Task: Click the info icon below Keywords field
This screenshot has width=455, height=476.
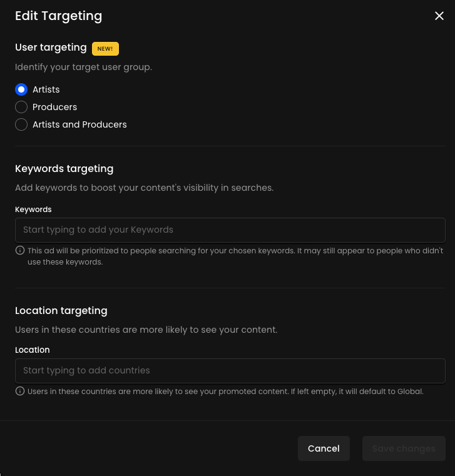Action: tap(20, 251)
